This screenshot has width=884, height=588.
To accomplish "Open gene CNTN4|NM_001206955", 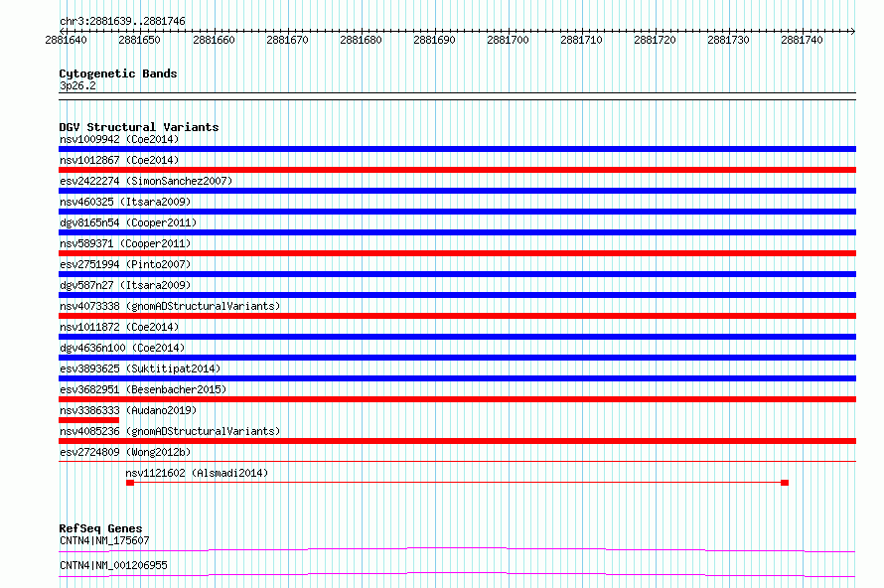I will 113,565.
